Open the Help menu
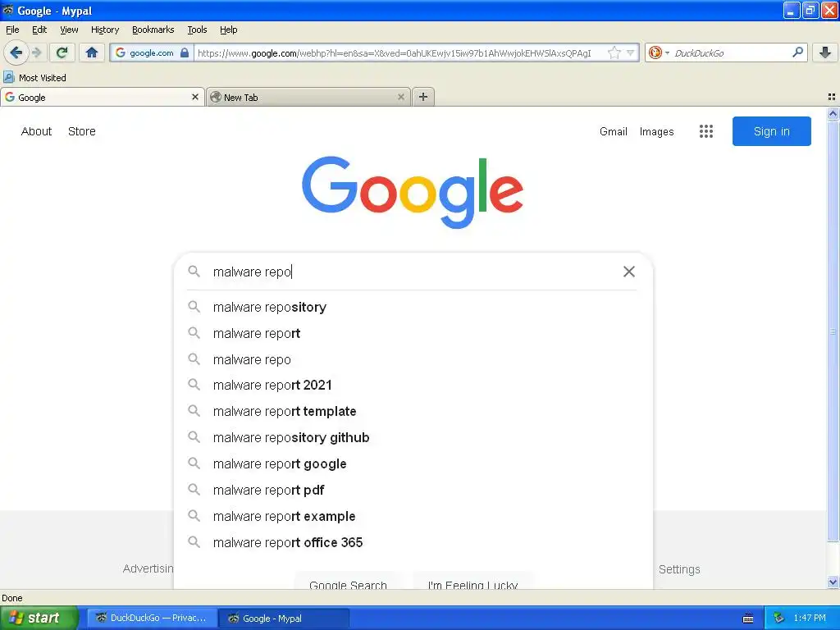 click(229, 30)
